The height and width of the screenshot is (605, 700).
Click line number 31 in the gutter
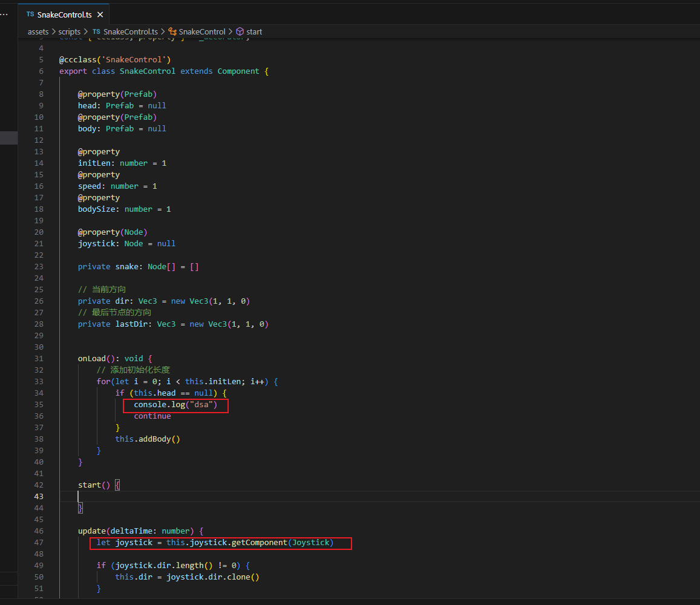39,358
